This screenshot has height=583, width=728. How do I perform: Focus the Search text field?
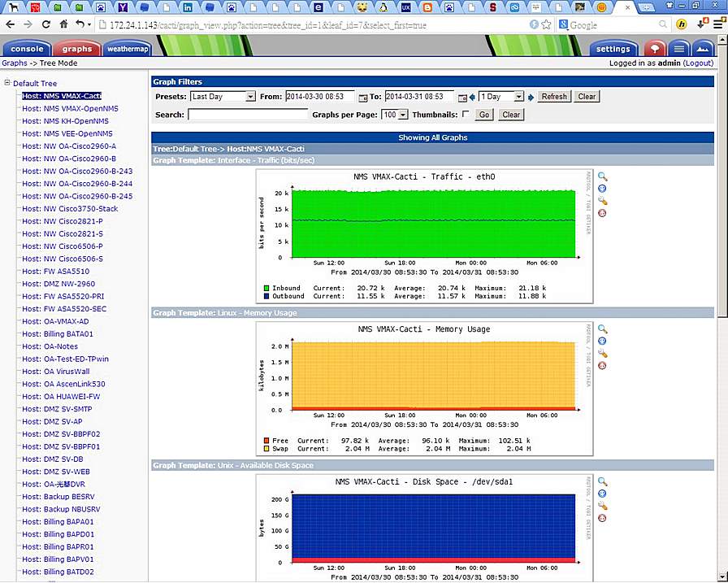248,115
